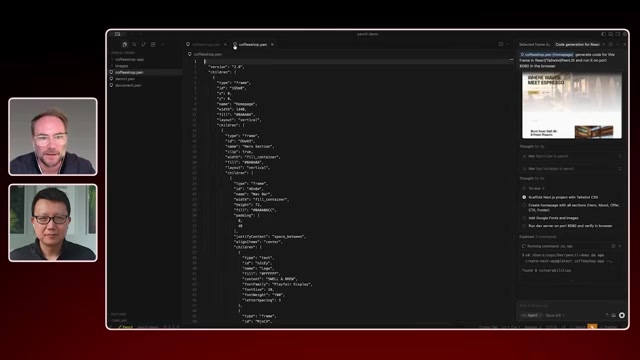Expand the Explored commands section
640x360 pixels.
[538, 237]
